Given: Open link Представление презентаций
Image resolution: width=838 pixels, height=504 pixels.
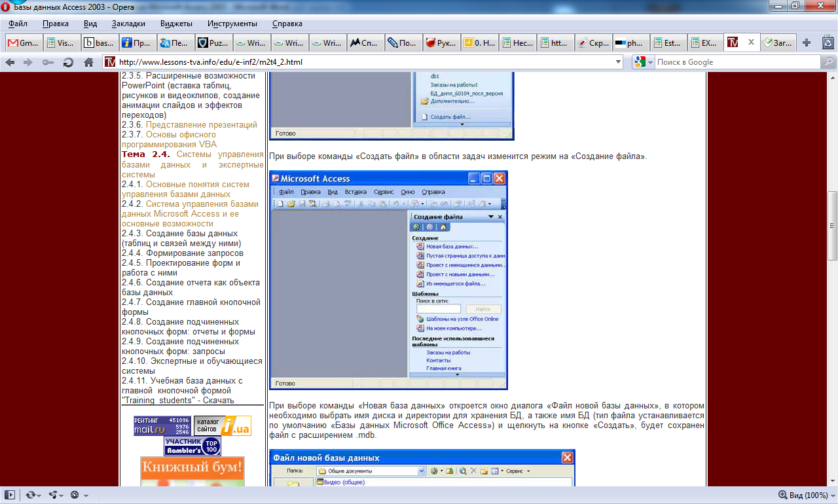Looking at the screenshot, I should coord(202,124).
